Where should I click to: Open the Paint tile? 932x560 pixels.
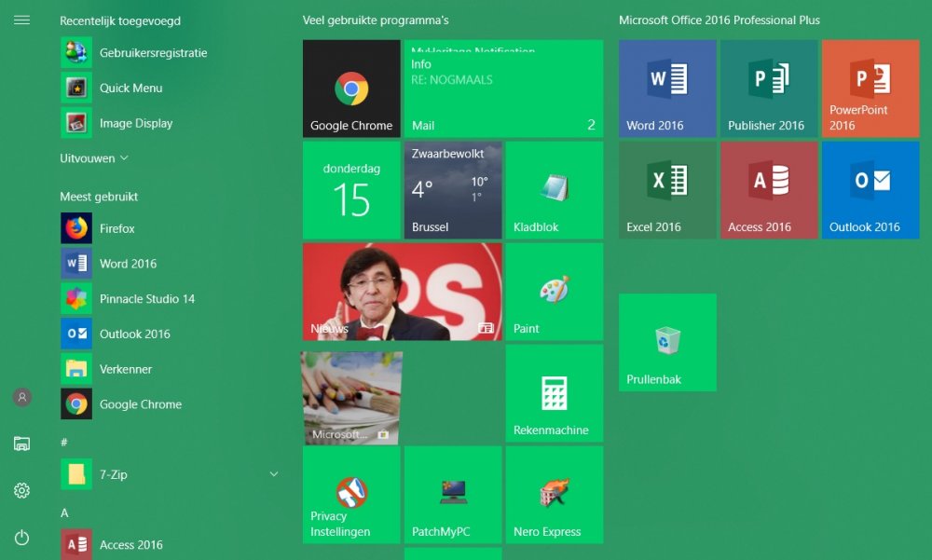click(555, 292)
